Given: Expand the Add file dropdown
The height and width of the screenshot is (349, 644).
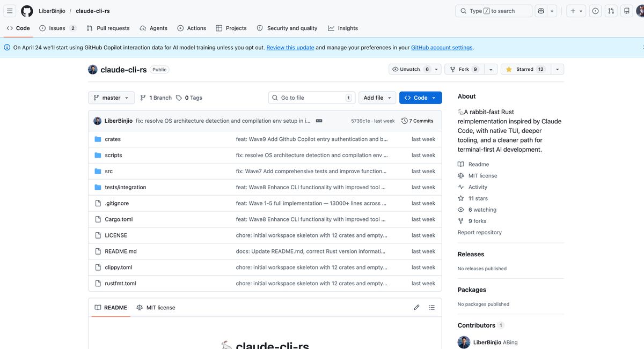Looking at the screenshot, I should tap(377, 98).
